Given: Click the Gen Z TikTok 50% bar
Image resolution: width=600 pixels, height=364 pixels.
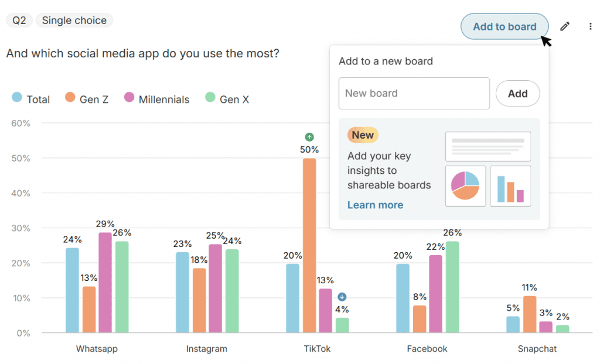Looking at the screenshot, I should click(309, 245).
